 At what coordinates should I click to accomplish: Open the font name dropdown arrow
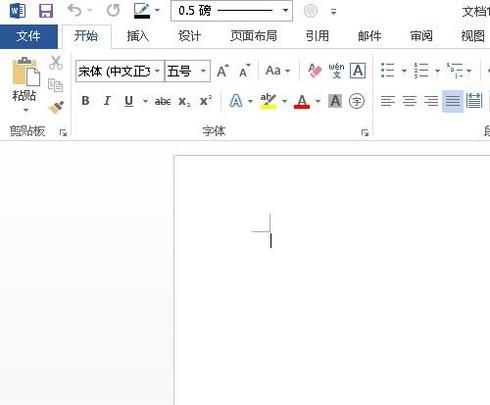[157, 71]
